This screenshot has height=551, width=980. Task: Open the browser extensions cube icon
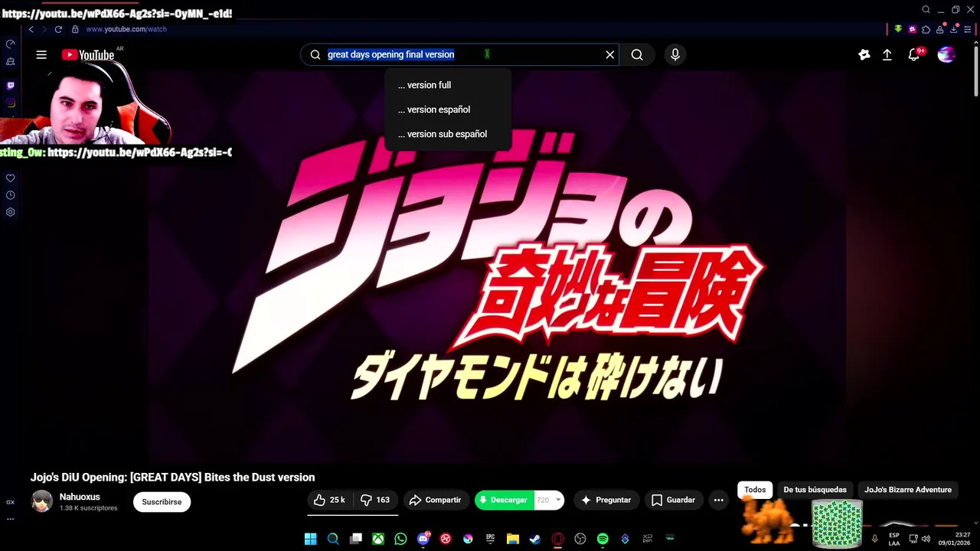[x=926, y=29]
